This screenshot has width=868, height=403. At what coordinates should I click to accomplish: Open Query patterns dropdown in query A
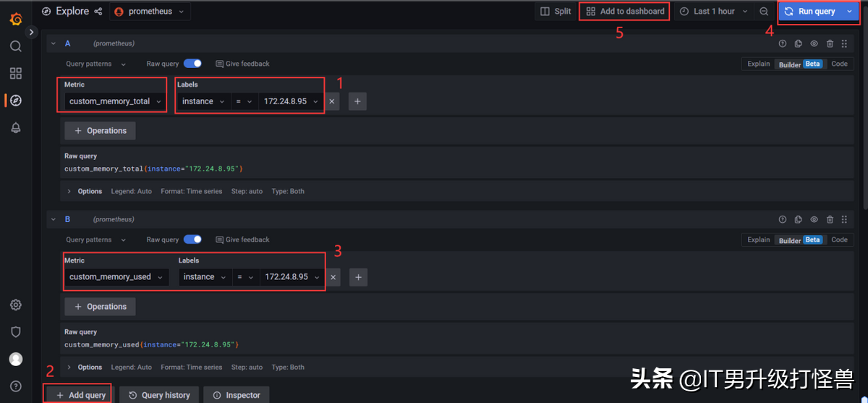(x=96, y=64)
